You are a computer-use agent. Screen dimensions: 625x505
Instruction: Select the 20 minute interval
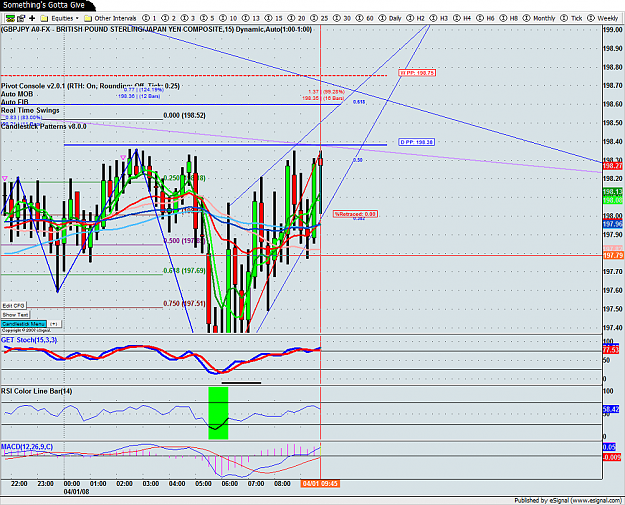tap(296, 18)
